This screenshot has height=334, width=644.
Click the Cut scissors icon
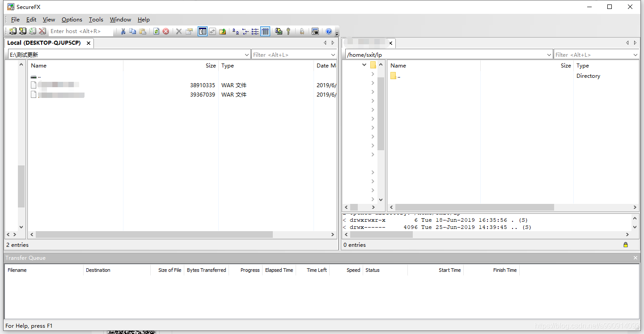coord(123,31)
